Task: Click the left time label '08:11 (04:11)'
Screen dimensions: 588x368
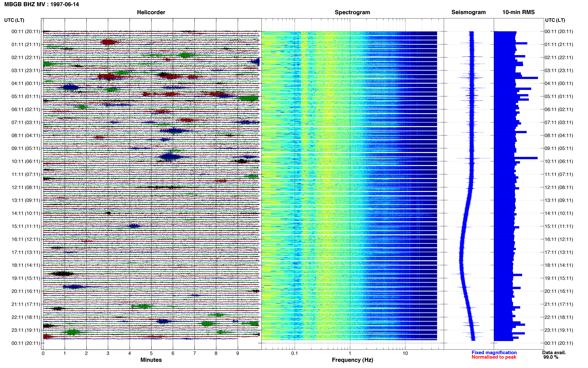Action: point(26,135)
